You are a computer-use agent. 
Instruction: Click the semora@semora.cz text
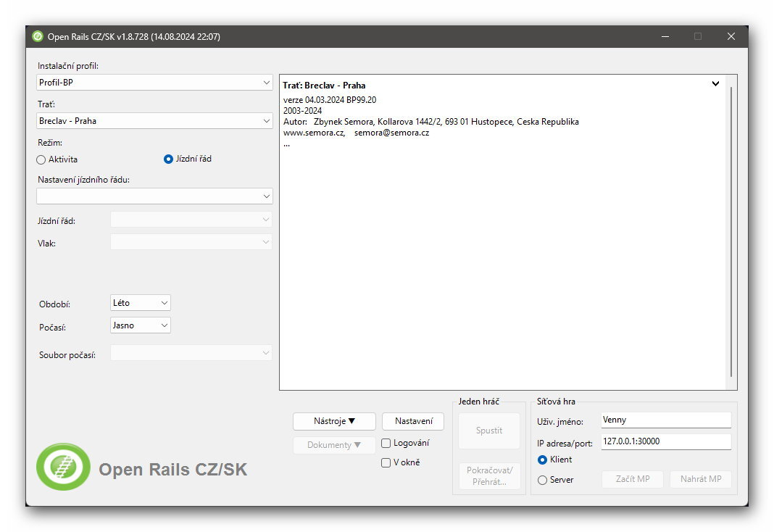coord(392,133)
